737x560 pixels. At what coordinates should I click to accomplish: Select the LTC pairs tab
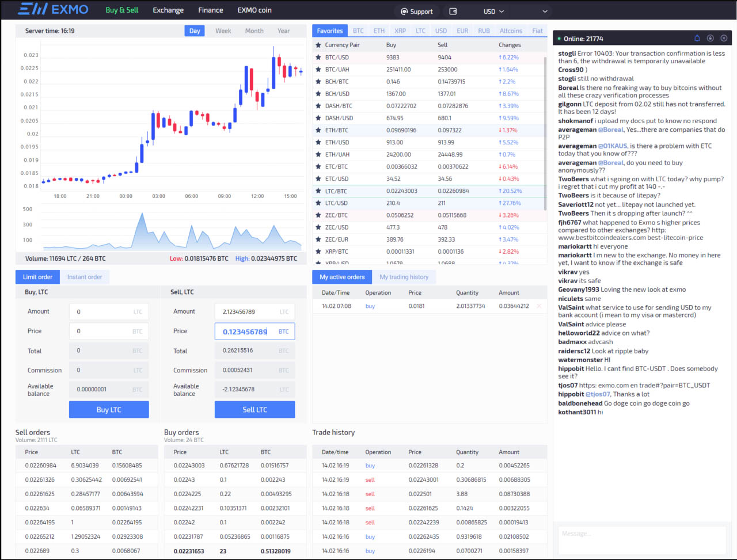coord(421,31)
